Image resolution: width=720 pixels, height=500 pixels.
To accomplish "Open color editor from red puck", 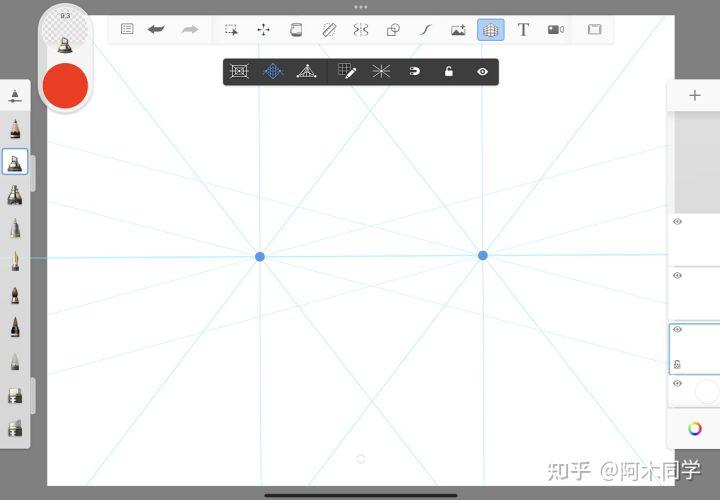I will (65, 86).
